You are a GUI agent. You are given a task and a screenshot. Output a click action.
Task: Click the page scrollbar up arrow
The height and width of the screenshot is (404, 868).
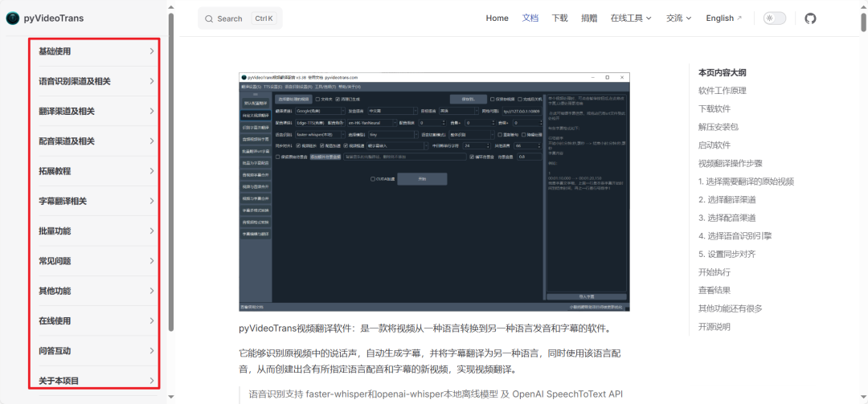click(863, 7)
